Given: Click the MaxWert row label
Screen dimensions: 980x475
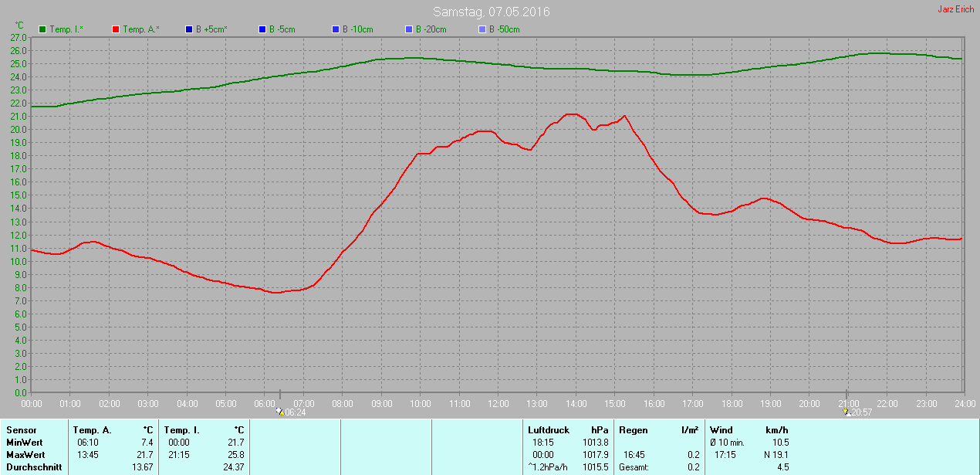Looking at the screenshot, I should (26, 455).
